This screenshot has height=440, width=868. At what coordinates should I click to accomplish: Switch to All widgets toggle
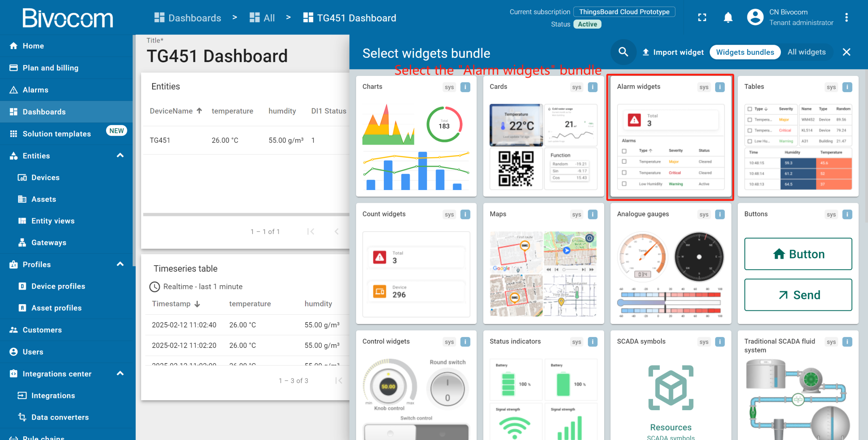806,52
